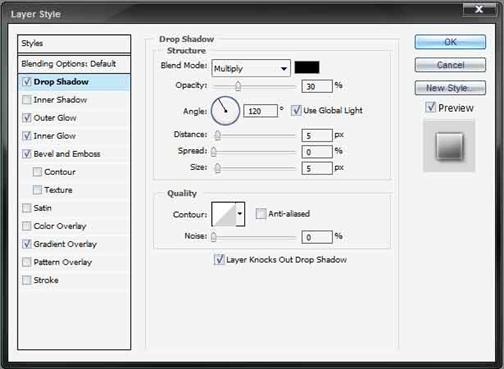The image size is (504, 369).
Task: Toggle Use Global Light checkbox
Action: click(296, 110)
